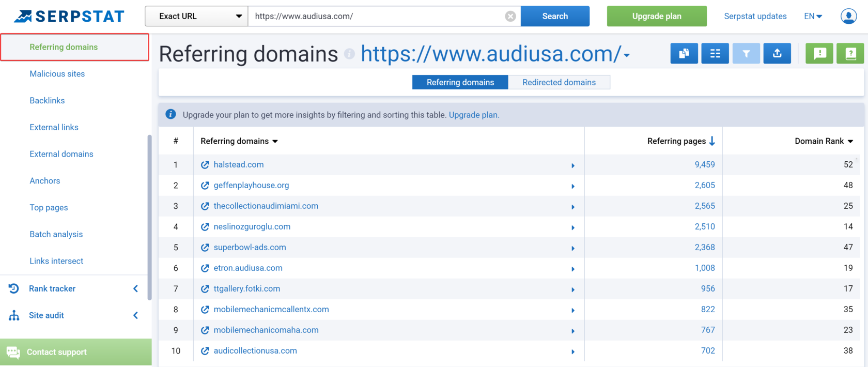Click the blue Search button
The height and width of the screenshot is (367, 868).
click(555, 16)
